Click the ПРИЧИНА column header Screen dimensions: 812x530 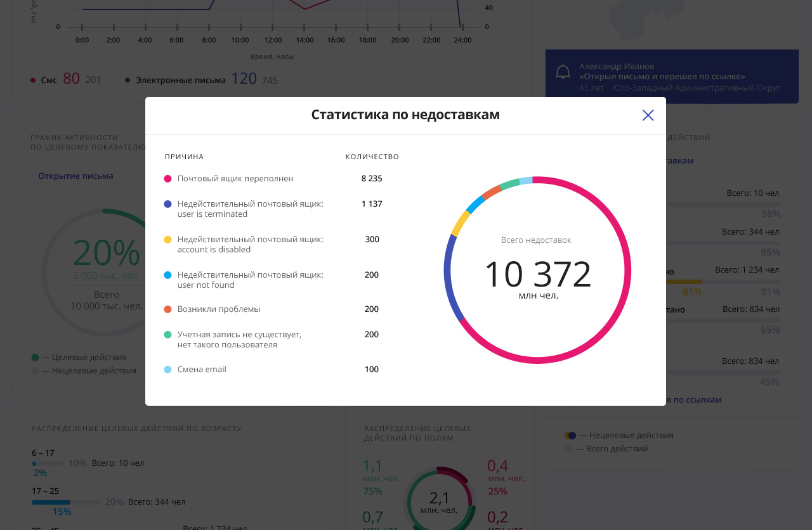(184, 157)
